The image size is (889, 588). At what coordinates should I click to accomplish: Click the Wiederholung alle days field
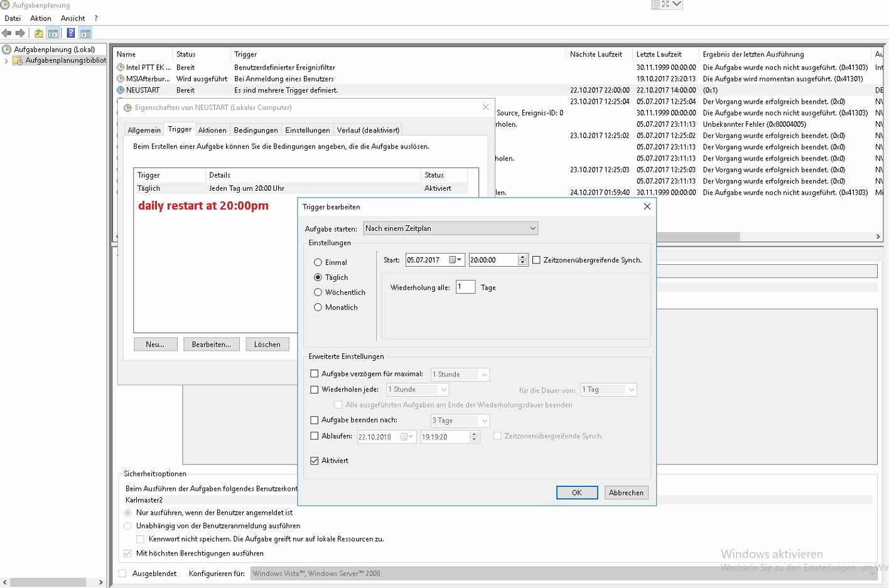465,287
